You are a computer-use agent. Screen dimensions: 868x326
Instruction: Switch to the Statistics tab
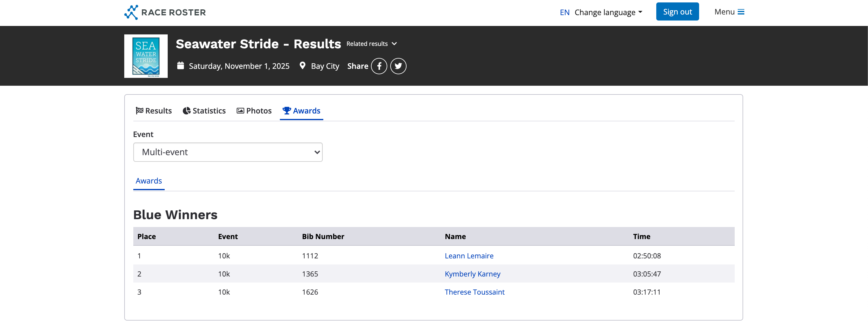(209, 110)
